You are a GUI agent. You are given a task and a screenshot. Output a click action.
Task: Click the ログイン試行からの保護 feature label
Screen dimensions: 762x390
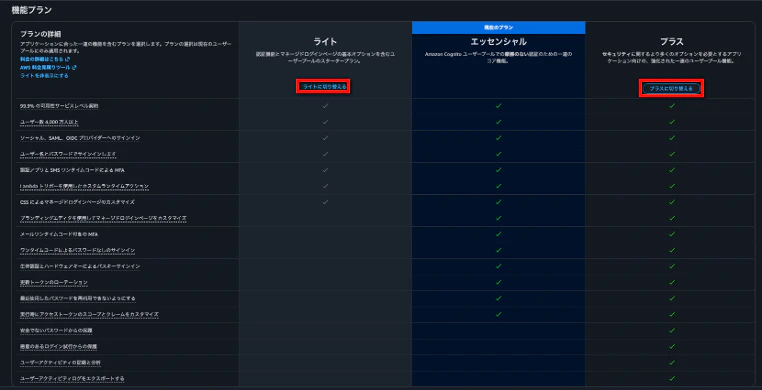(x=58, y=346)
